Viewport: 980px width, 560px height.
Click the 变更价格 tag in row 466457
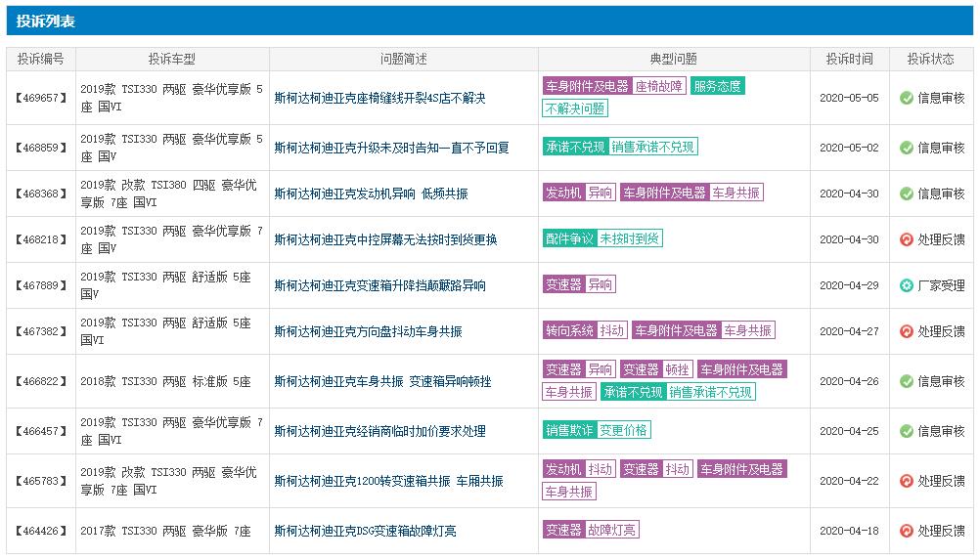624,430
